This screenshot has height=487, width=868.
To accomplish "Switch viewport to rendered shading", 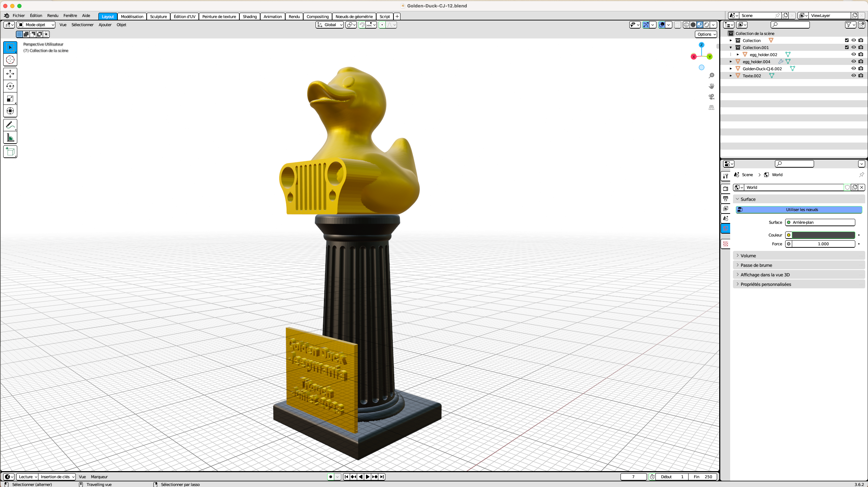I will (x=706, y=25).
